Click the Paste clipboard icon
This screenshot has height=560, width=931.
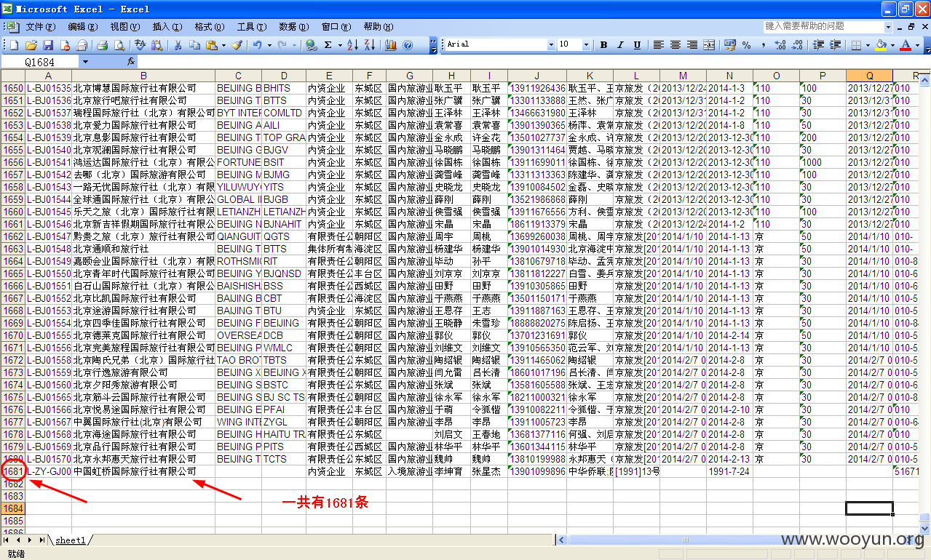(x=211, y=45)
